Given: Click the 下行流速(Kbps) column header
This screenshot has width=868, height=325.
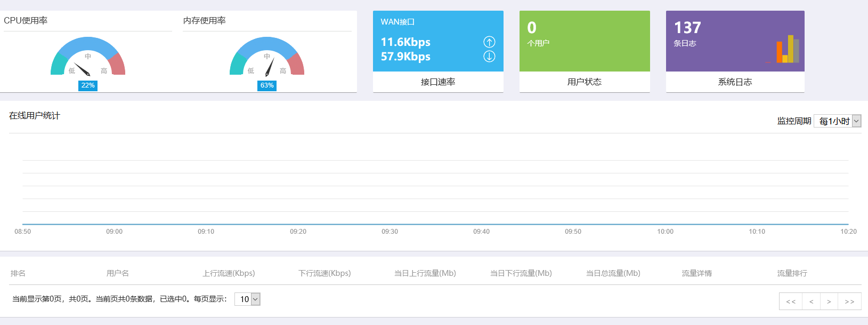Looking at the screenshot, I should coord(325,273).
